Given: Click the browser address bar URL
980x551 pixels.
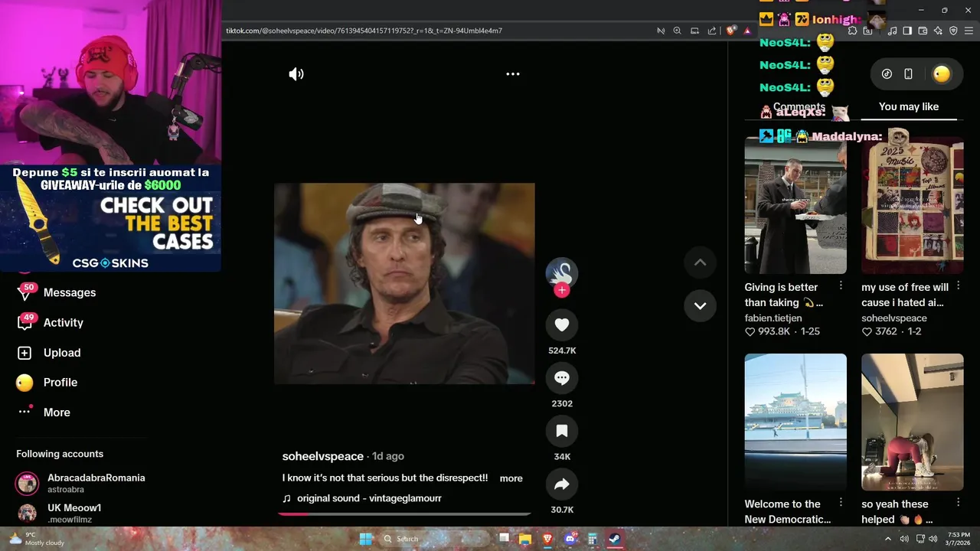Looking at the screenshot, I should pyautogui.click(x=364, y=31).
